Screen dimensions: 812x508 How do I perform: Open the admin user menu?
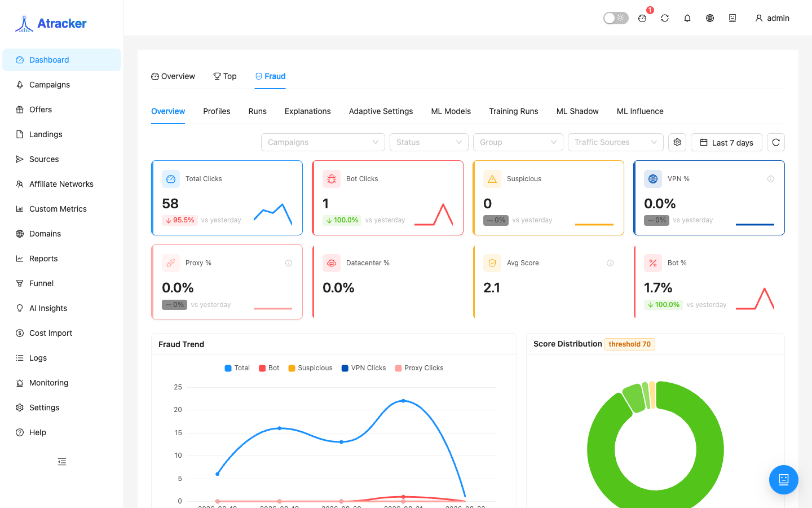[772, 18]
